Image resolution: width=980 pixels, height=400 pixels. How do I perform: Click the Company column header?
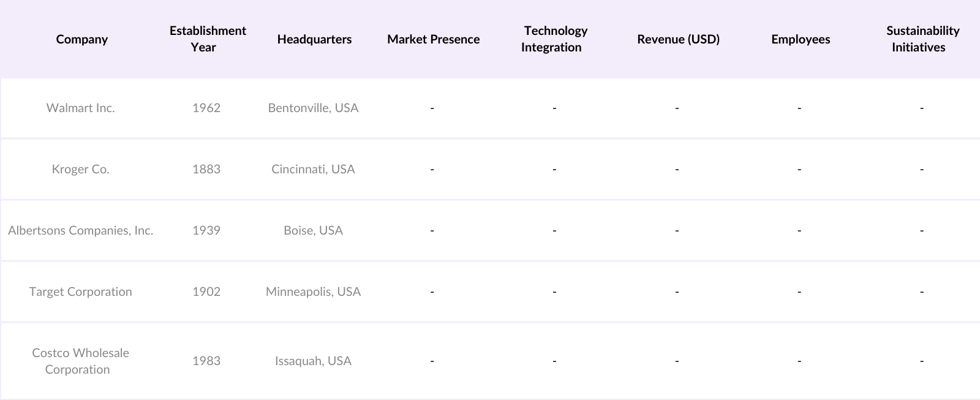81,39
